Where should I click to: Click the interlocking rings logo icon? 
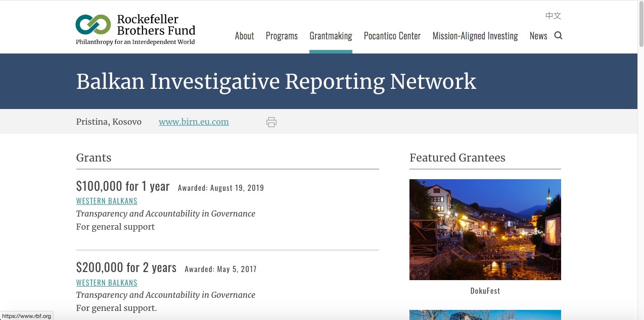click(93, 24)
